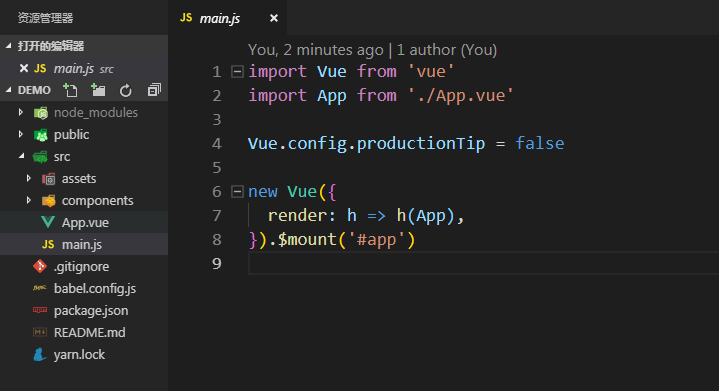Fold the import block on line 1

pos(237,72)
